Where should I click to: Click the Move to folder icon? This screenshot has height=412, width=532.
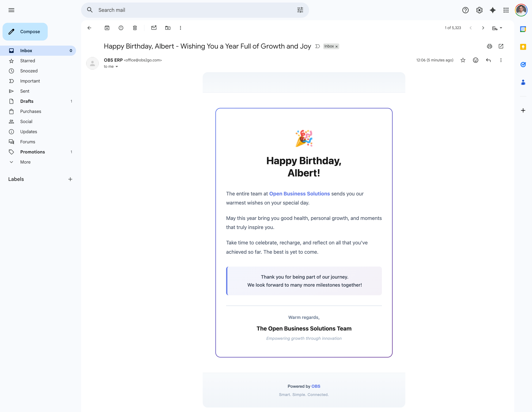(168, 28)
